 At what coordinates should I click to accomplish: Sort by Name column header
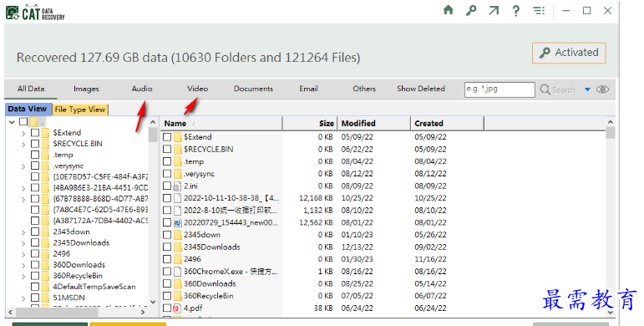[221, 124]
